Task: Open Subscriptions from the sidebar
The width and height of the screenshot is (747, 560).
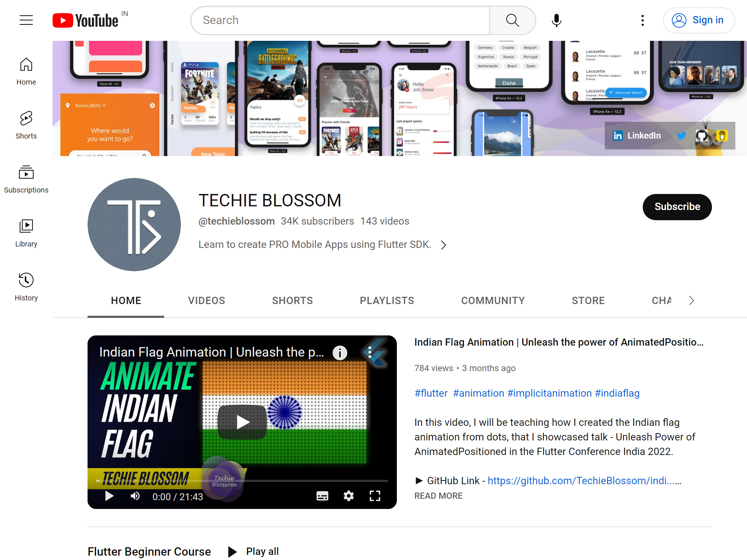Action: 26,179
